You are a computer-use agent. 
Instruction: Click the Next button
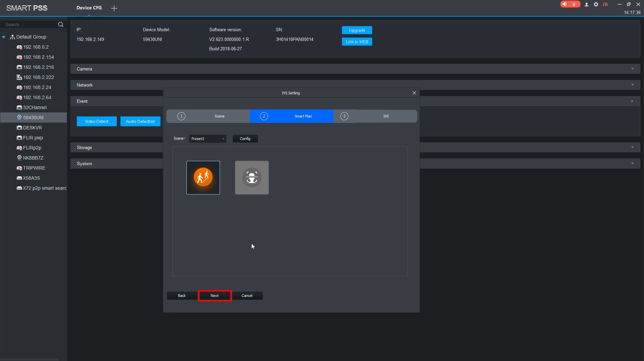(x=215, y=296)
